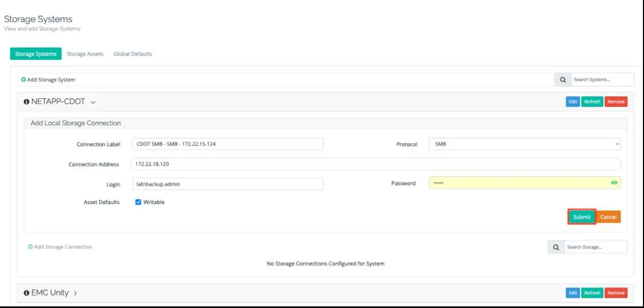Edit the EMC Unity system
The width and height of the screenshot is (644, 308).
(x=573, y=293)
